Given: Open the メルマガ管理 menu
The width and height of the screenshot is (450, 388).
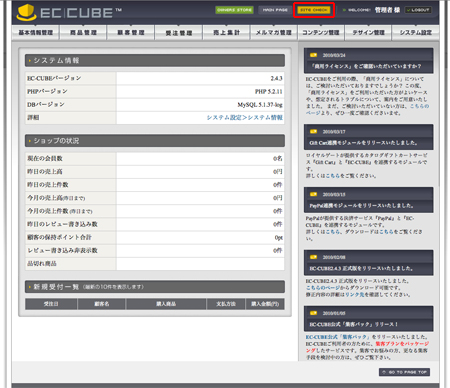Looking at the screenshot, I should (274, 32).
